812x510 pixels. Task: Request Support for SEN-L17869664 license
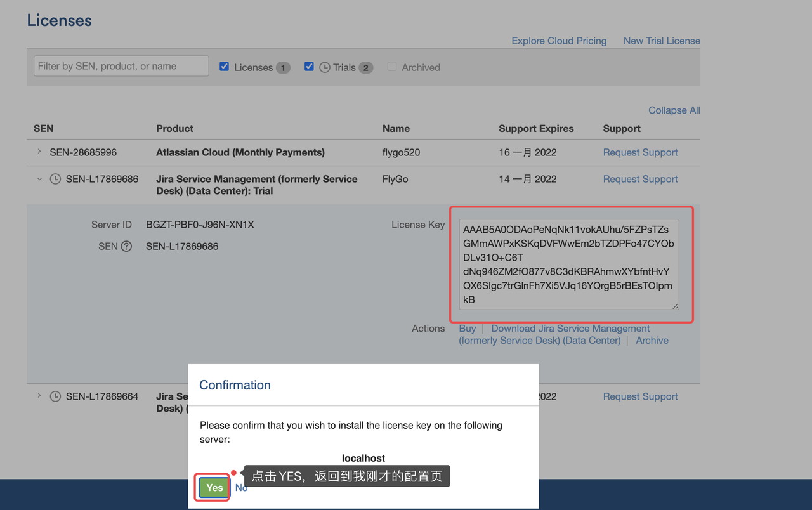640,396
